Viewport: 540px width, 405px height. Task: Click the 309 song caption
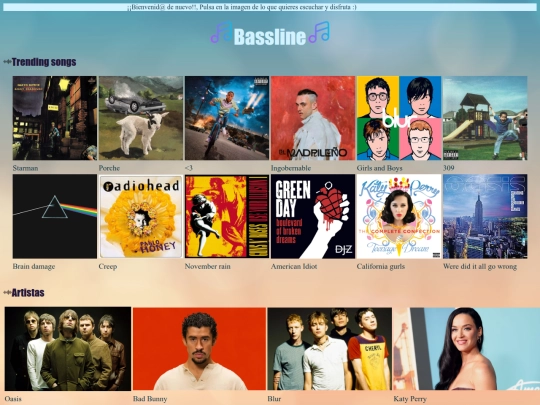[449, 168]
